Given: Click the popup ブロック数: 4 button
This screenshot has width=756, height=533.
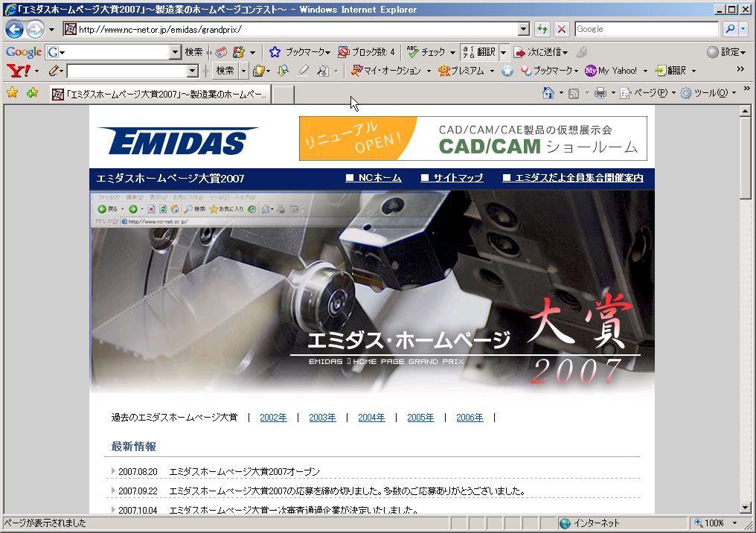Looking at the screenshot, I should [366, 51].
